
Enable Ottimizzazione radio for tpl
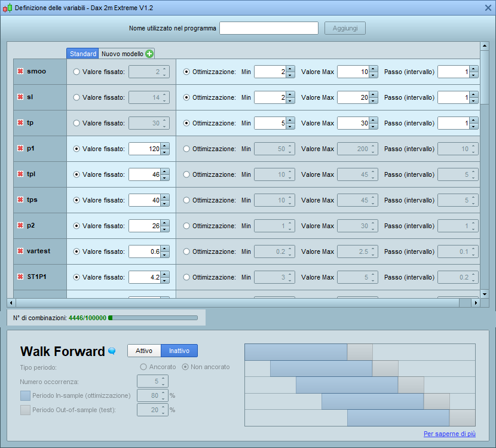coord(186,174)
